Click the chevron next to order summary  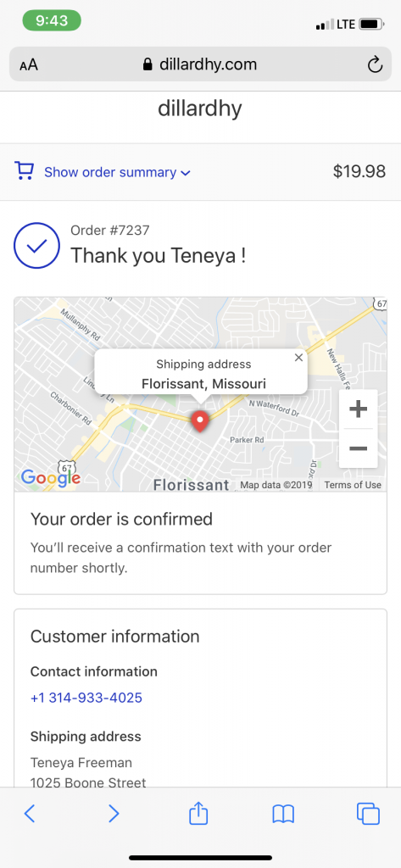186,173
